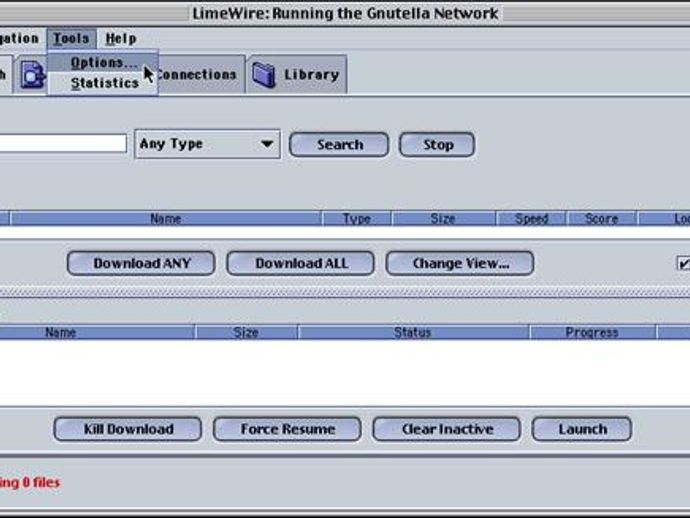Click the downloads Status column header
Image resolution: width=690 pixels, height=518 pixels.
point(413,332)
